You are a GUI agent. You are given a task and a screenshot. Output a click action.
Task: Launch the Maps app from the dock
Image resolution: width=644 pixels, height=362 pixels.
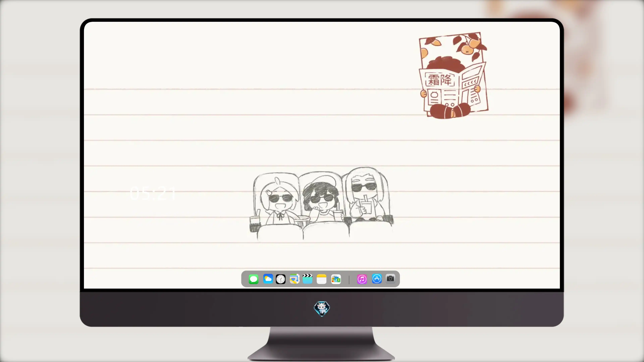click(x=294, y=279)
